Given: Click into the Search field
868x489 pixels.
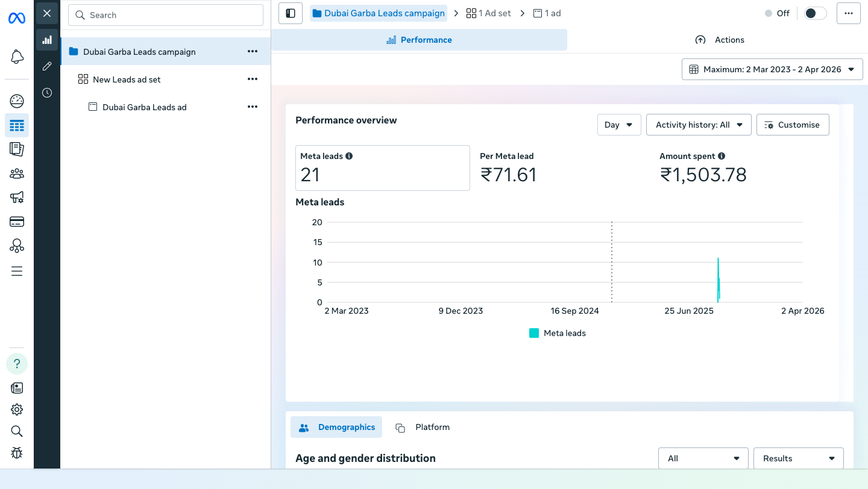Looking at the screenshot, I should (166, 15).
